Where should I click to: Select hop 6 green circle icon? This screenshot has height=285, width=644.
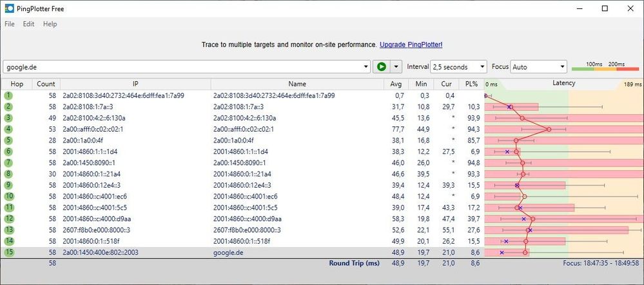[9, 152]
